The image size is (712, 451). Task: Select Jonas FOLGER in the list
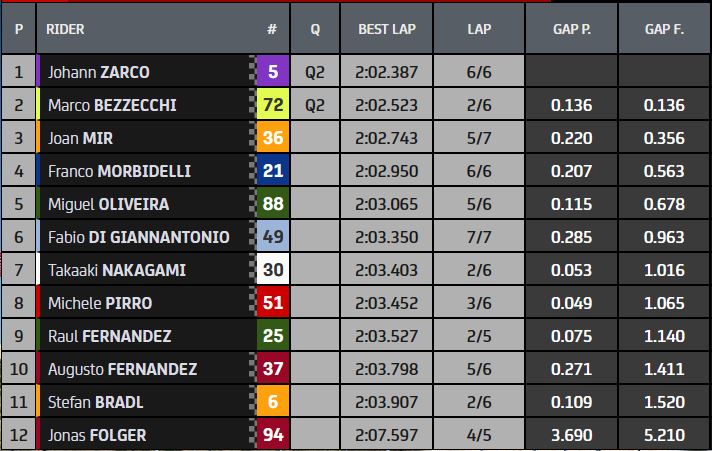96,435
